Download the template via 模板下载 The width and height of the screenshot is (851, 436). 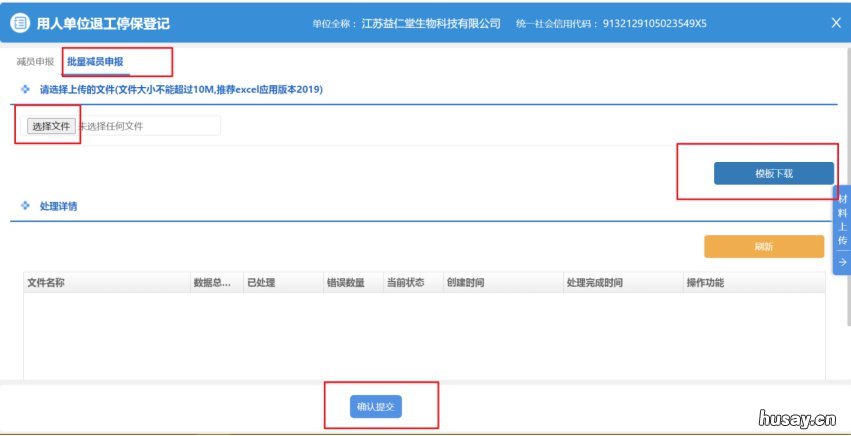click(773, 173)
